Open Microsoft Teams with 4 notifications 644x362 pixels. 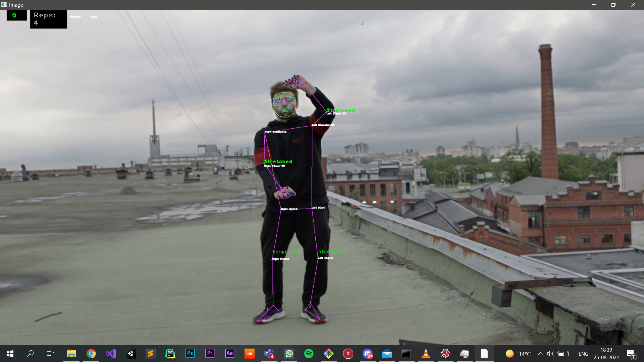click(269, 354)
